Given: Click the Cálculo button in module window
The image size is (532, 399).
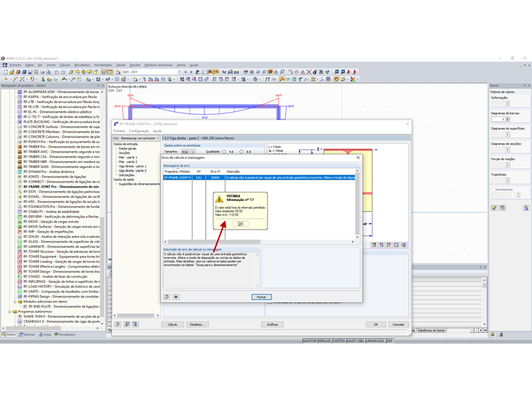Looking at the screenshot, I should (x=172, y=324).
